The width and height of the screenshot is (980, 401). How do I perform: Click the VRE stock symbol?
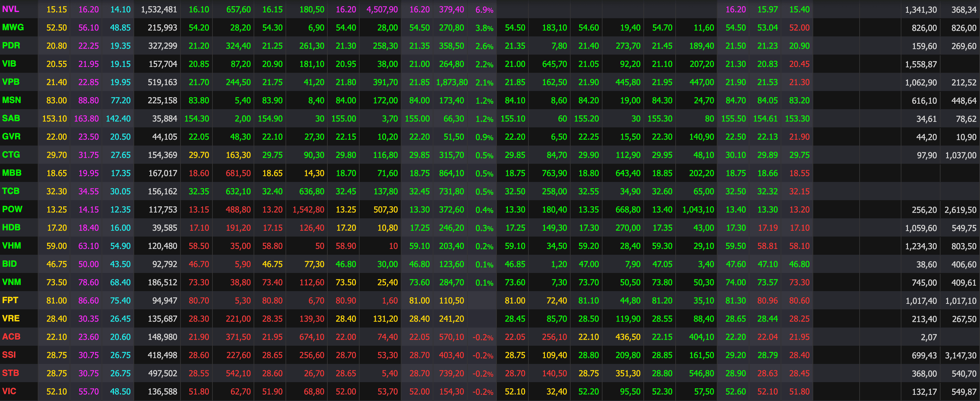coord(11,318)
